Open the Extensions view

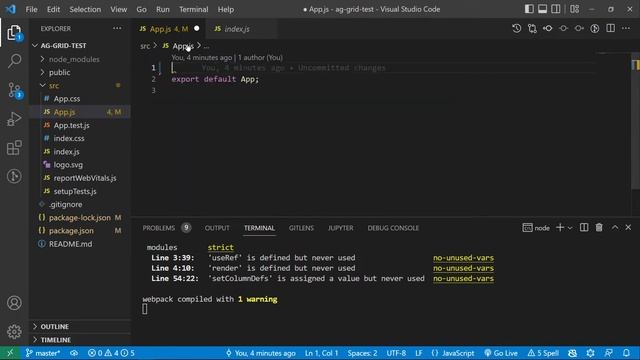14,148
